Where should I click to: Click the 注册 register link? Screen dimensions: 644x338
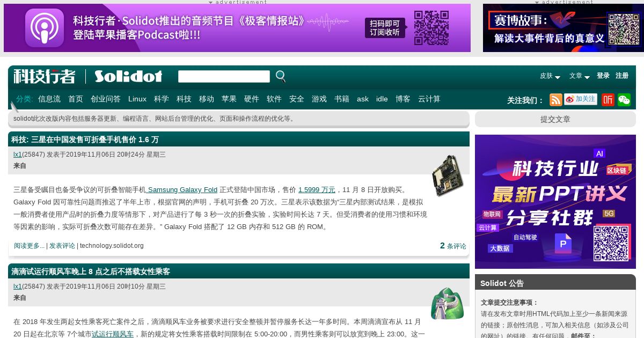(x=622, y=76)
